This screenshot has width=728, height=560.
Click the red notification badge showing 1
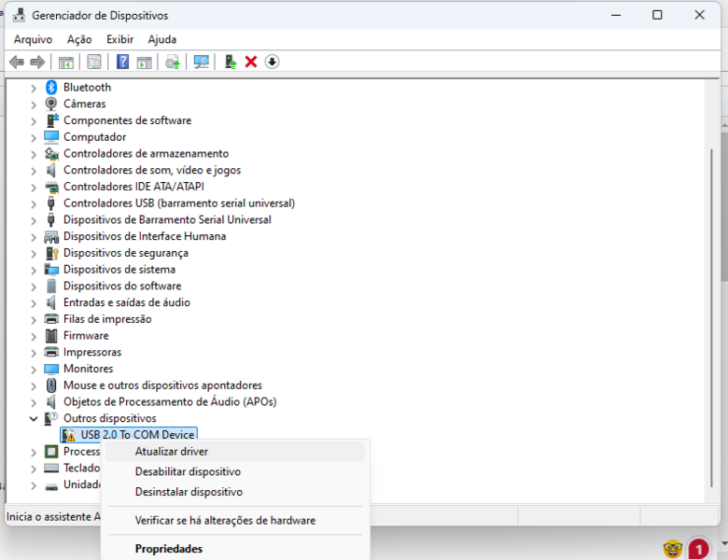click(699, 550)
